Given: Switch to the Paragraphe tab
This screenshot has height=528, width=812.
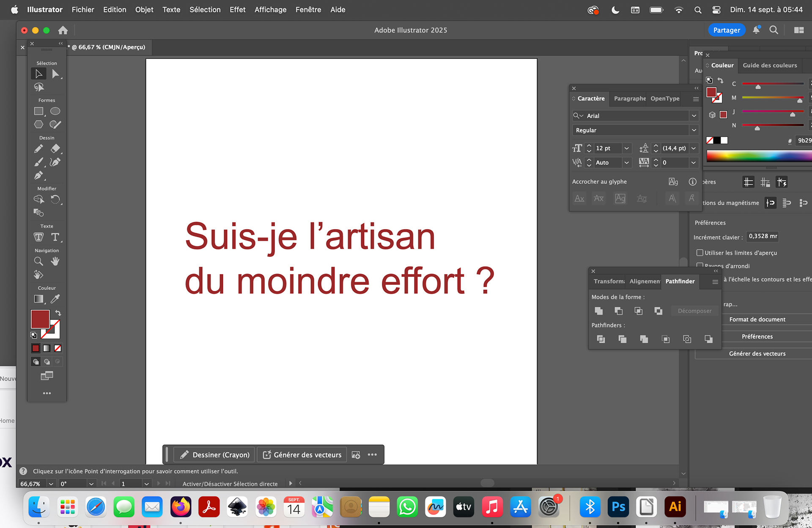Looking at the screenshot, I should (629, 98).
